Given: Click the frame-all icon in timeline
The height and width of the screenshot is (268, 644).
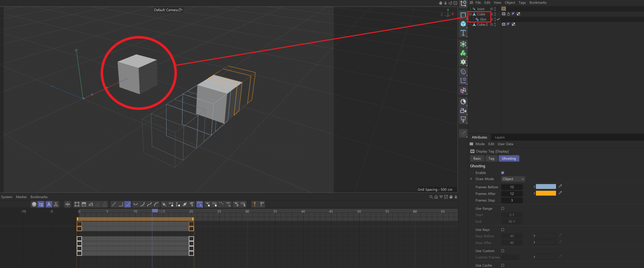Looking at the screenshot, I should click(x=77, y=204).
